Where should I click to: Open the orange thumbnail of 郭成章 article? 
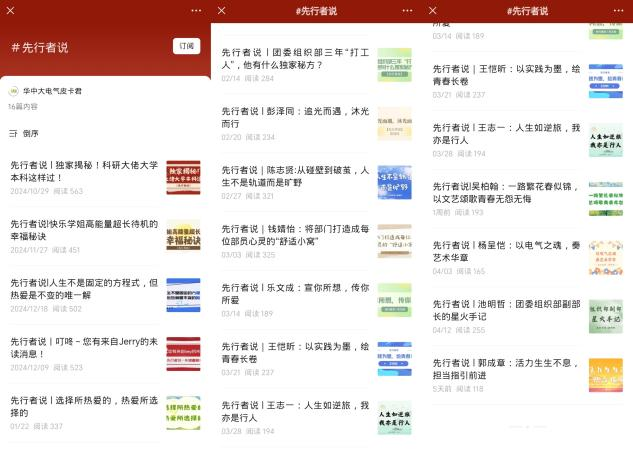[605, 374]
